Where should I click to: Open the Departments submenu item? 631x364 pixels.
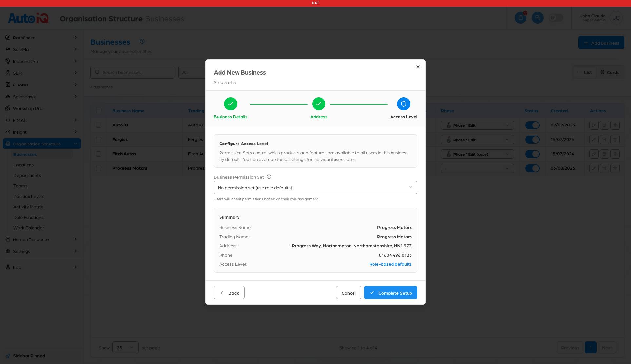(x=27, y=175)
